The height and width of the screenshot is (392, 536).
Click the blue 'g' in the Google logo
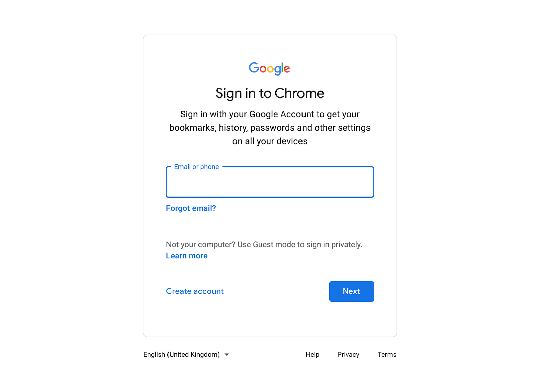coord(278,70)
